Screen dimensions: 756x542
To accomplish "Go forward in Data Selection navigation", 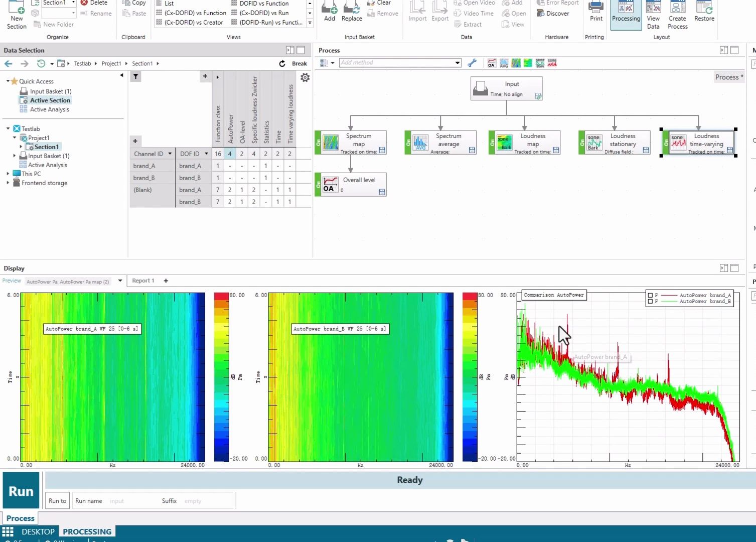I will click(x=24, y=64).
